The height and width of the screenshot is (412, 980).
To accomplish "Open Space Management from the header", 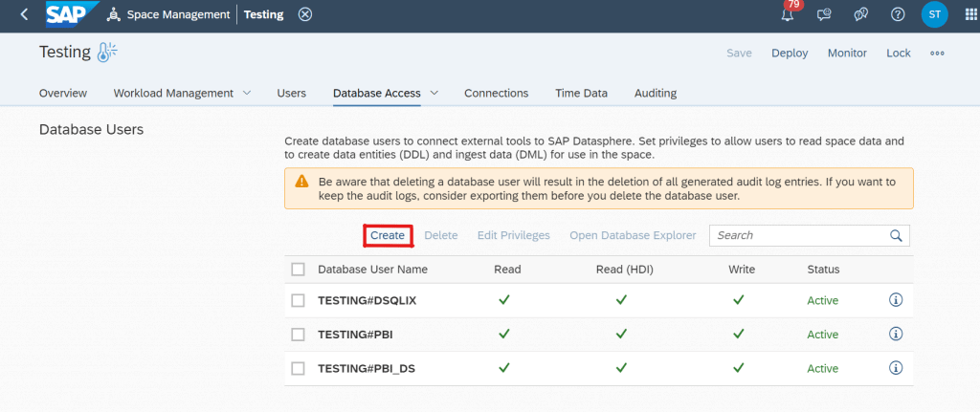I will (x=168, y=14).
